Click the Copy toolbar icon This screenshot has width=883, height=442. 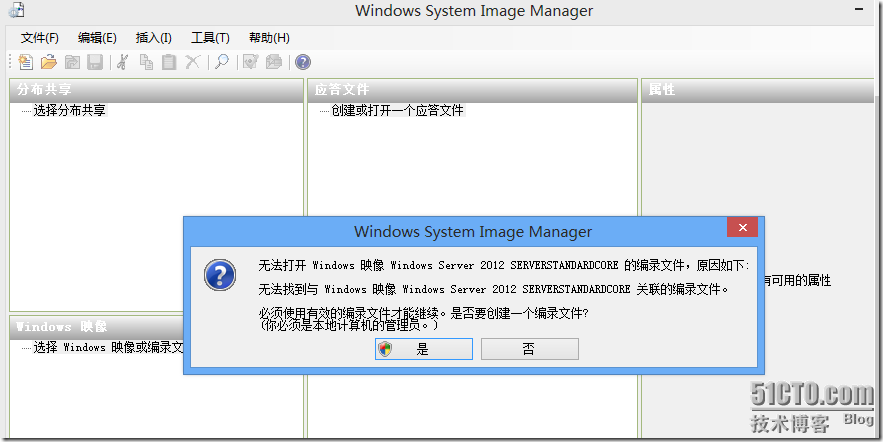coord(146,62)
